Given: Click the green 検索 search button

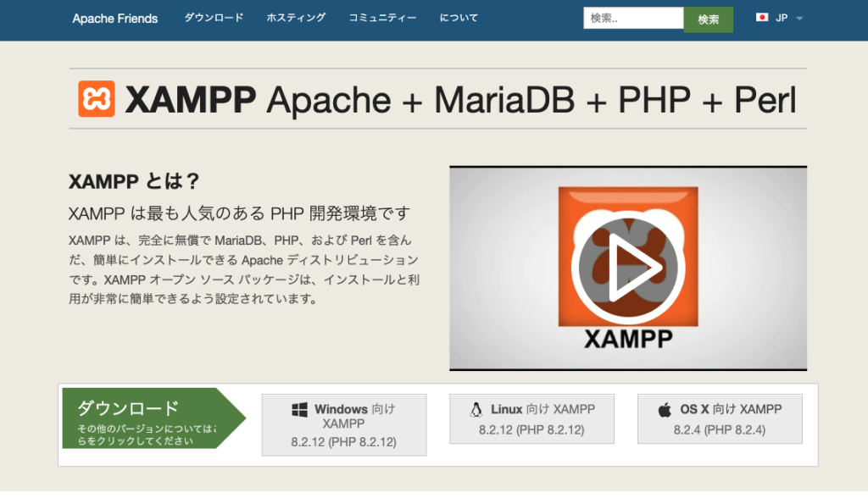Looking at the screenshot, I should pyautogui.click(x=709, y=19).
